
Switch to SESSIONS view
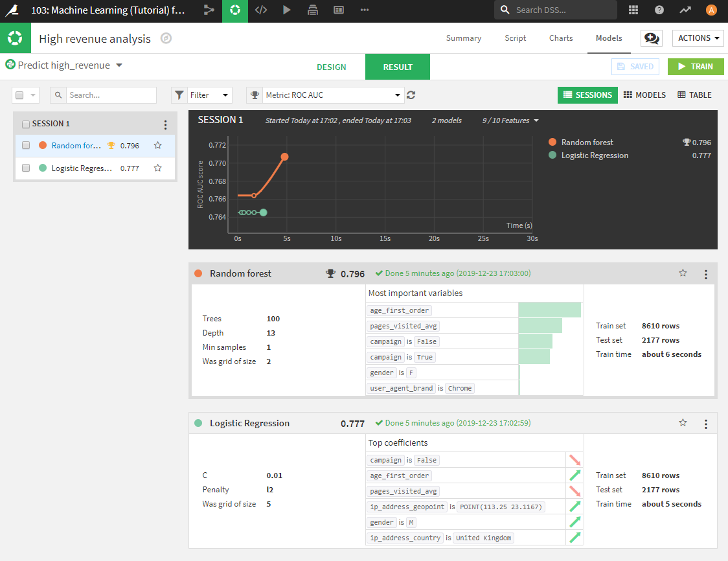(587, 95)
